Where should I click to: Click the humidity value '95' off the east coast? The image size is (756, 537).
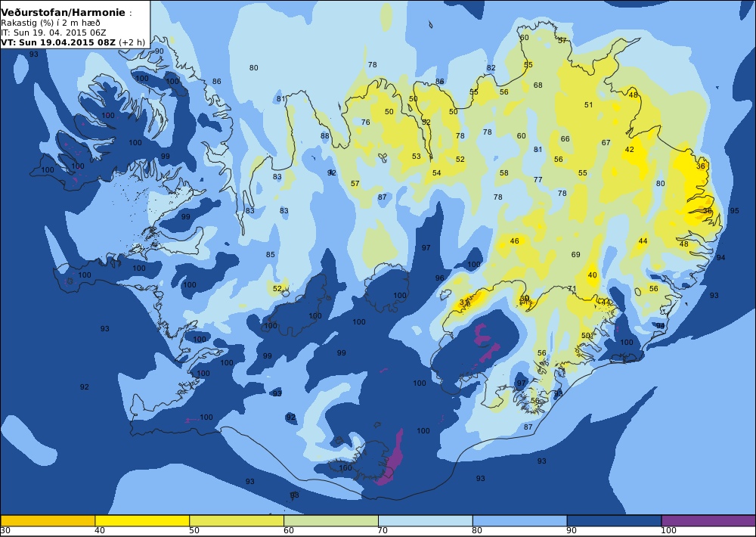pos(734,211)
